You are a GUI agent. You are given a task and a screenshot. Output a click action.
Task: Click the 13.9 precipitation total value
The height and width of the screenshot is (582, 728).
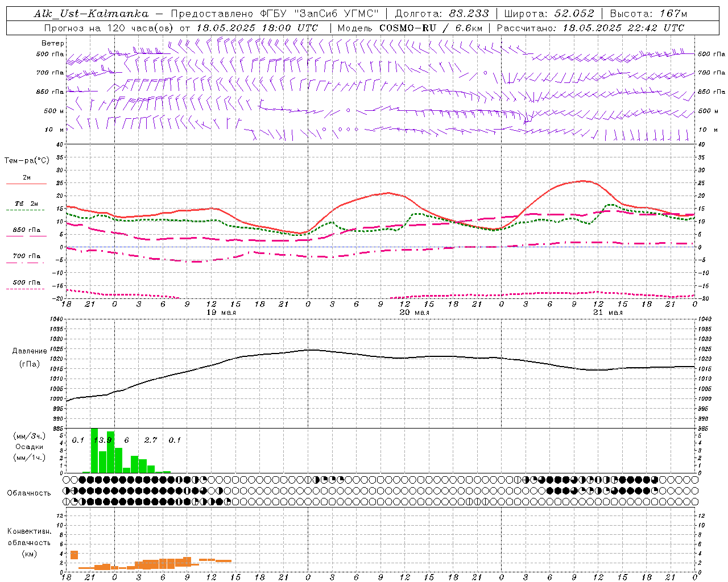[x=103, y=440]
